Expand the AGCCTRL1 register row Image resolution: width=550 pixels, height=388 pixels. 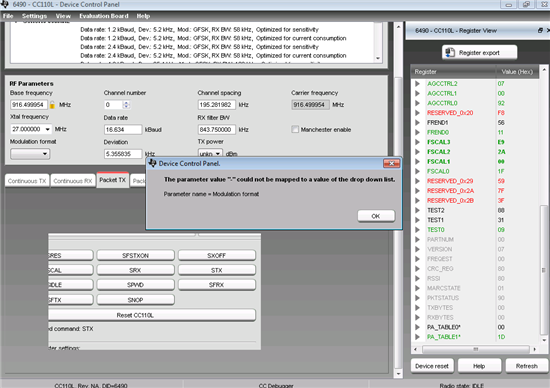pos(417,93)
